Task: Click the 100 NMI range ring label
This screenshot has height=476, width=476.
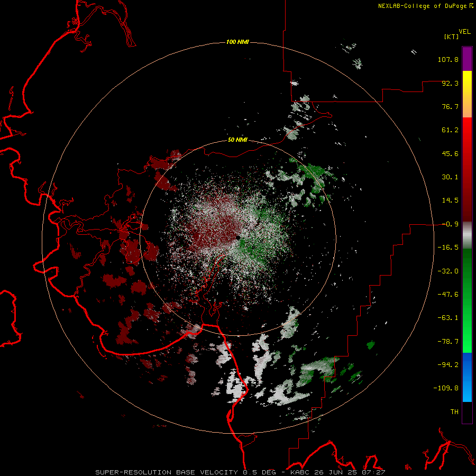Action: pos(237,42)
